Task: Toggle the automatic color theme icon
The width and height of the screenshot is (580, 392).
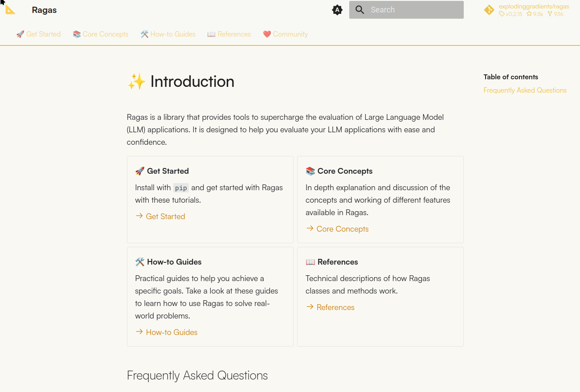Action: pos(337,10)
